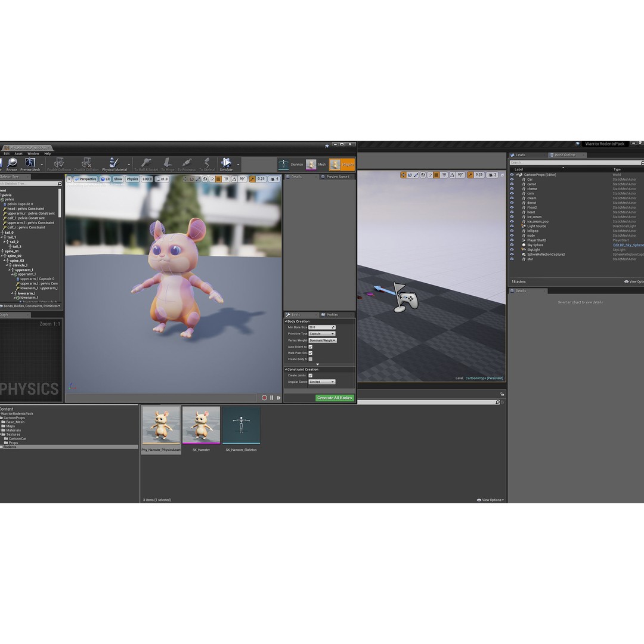Collapse the Body Creation section
Image resolution: width=644 pixels, height=644 pixels.
(286, 321)
